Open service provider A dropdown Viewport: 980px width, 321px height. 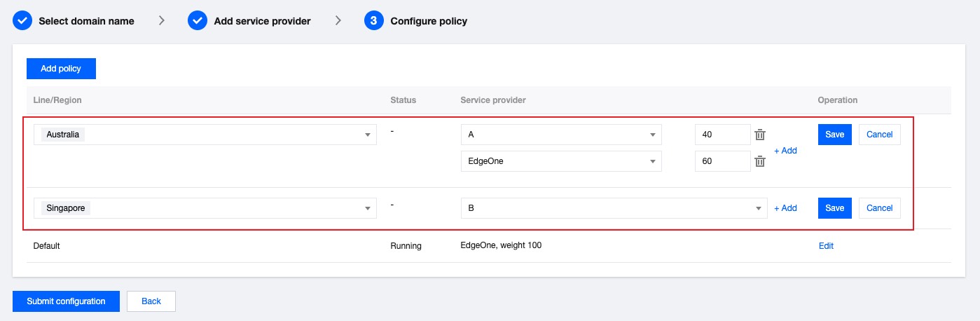pyautogui.click(x=652, y=135)
